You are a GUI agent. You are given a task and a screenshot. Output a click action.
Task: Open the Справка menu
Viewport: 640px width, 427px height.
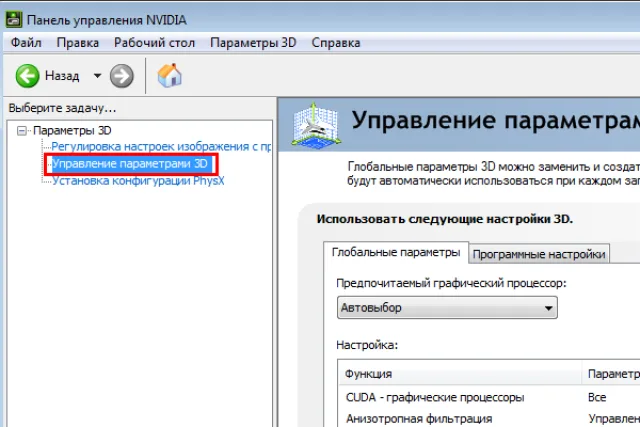[336, 42]
